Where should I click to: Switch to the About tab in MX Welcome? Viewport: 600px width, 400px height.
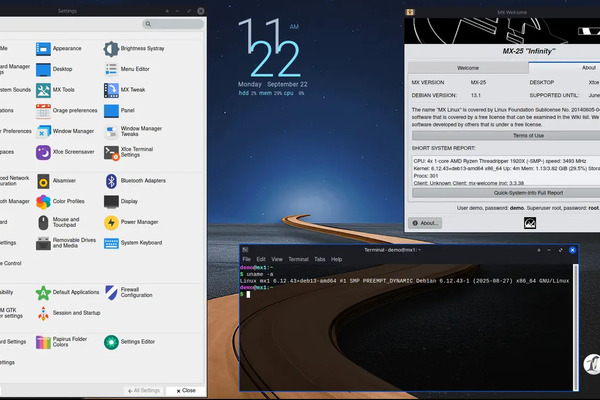pyautogui.click(x=565, y=68)
